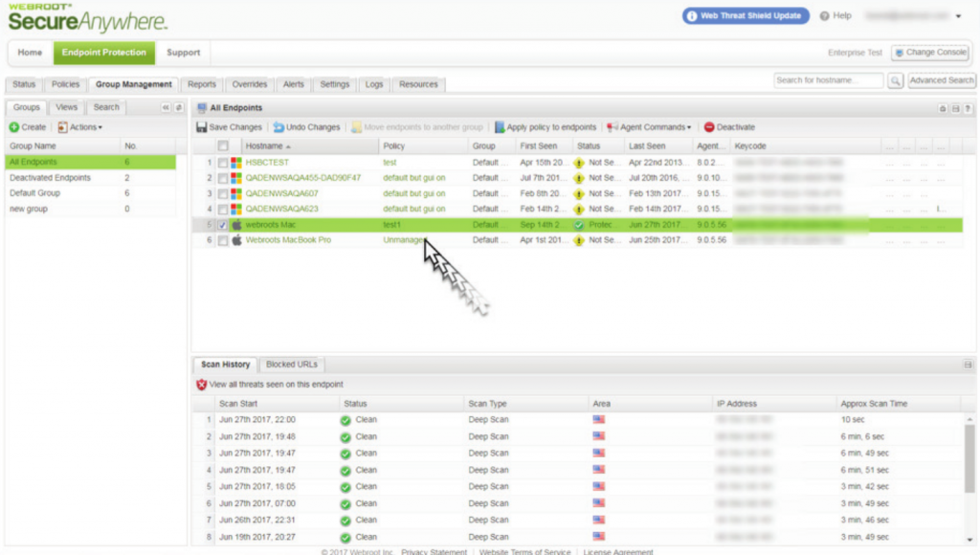The image size is (980, 555).
Task: Open the Overrides tab
Action: [x=250, y=84]
